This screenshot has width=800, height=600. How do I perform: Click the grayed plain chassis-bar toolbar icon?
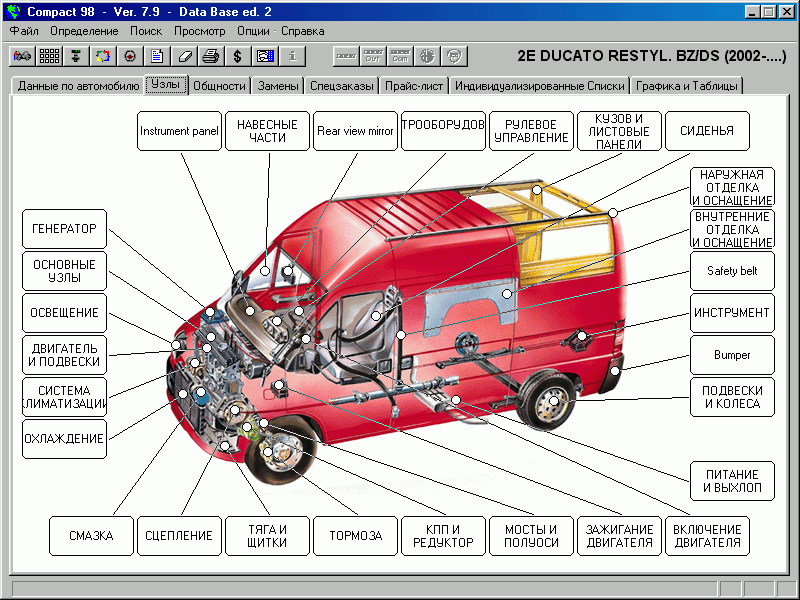[x=346, y=56]
